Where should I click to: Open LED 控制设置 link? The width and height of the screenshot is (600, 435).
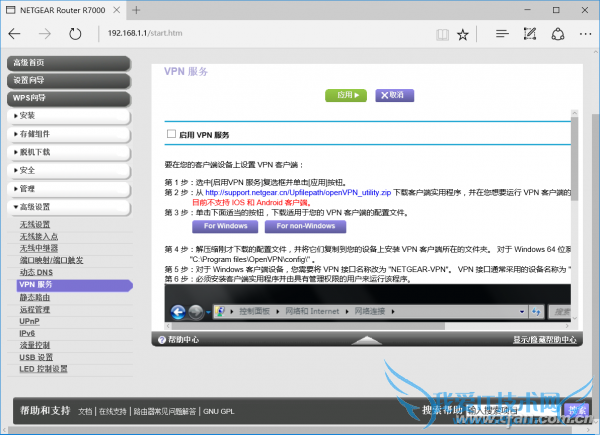[43, 369]
